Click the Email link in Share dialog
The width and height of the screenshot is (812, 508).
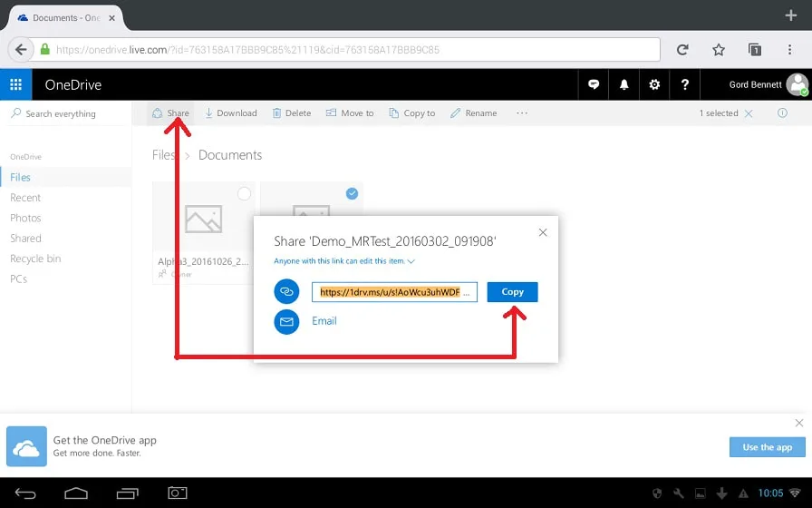[x=324, y=321]
